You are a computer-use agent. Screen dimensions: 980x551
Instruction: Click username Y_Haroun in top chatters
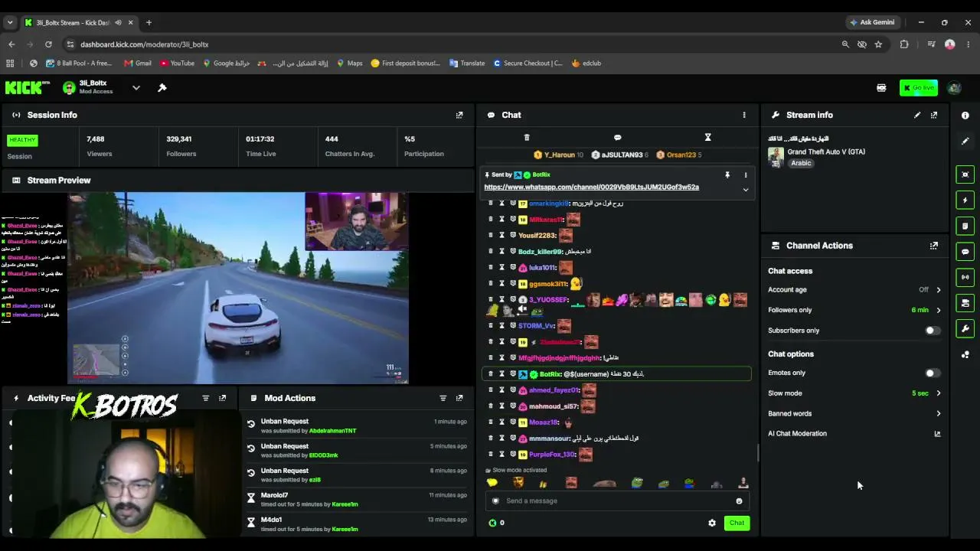click(x=559, y=155)
